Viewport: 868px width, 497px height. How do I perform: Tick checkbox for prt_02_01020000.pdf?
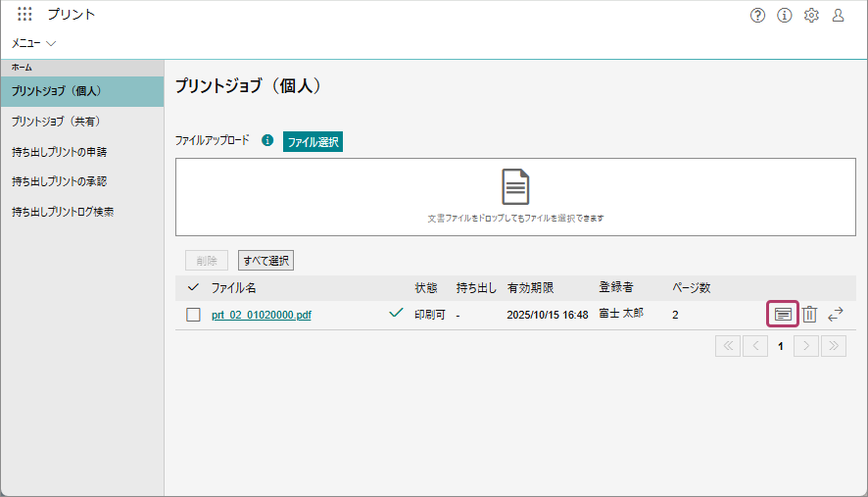point(193,315)
